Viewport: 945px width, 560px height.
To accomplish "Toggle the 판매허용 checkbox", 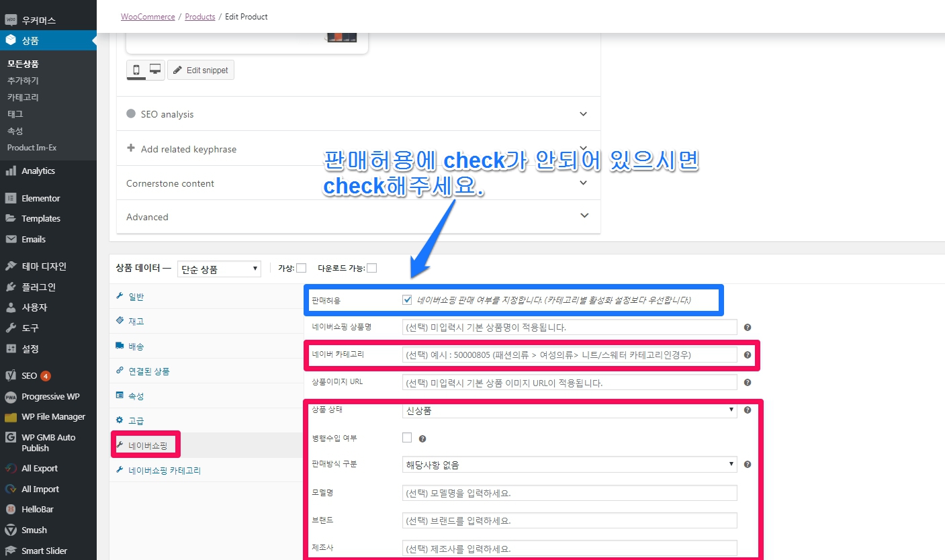I will click(407, 300).
